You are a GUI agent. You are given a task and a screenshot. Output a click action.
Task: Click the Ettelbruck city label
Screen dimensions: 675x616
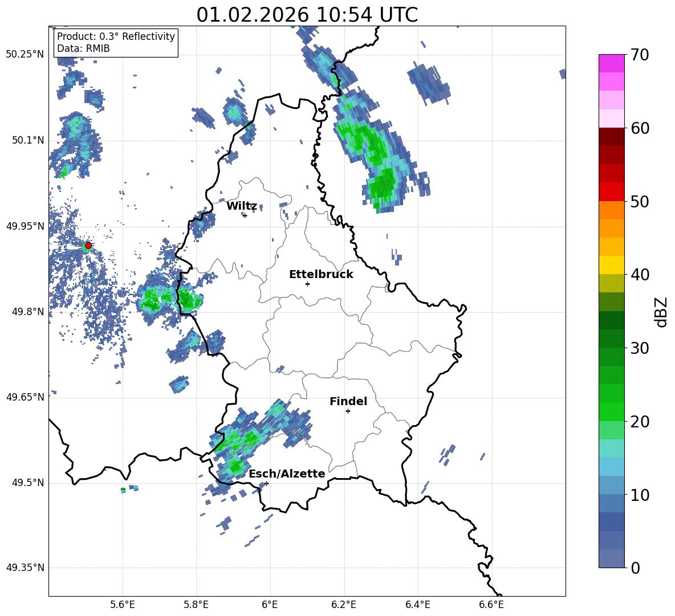tap(321, 275)
